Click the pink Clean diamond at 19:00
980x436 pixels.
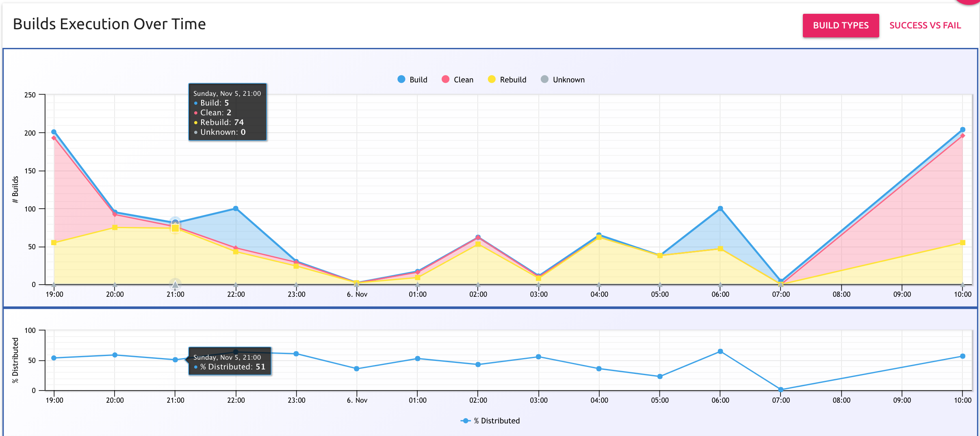[x=54, y=138]
